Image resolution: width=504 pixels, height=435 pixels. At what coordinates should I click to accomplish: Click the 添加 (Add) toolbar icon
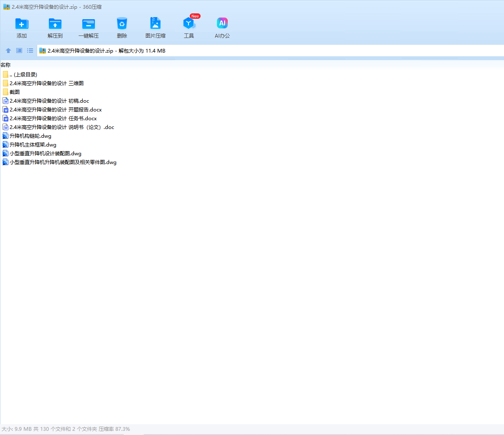tap(22, 24)
